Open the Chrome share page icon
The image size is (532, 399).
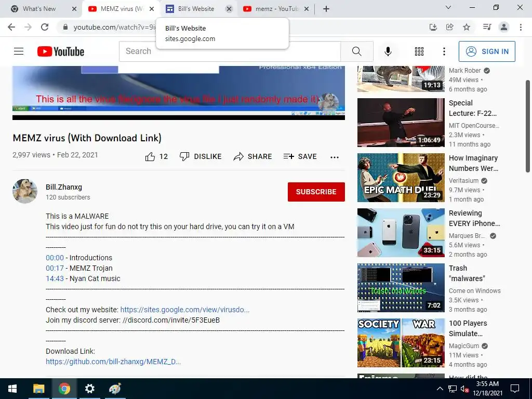449,27
